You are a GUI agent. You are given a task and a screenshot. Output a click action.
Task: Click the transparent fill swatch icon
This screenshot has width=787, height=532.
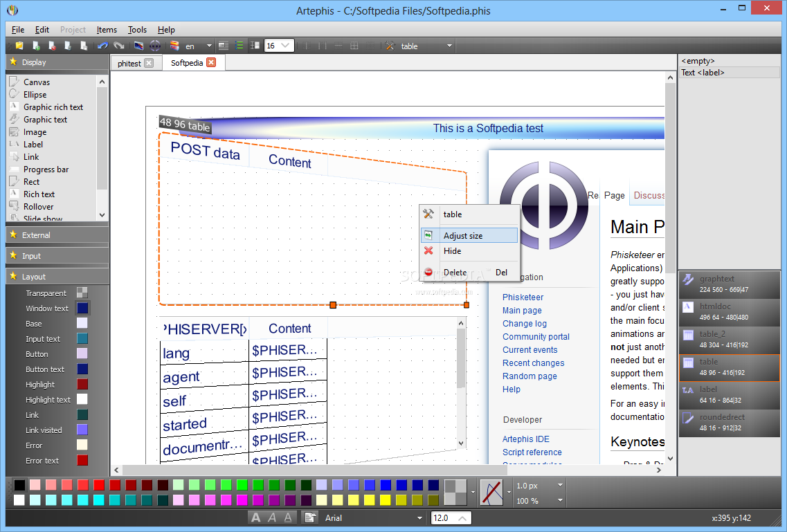[455, 492]
